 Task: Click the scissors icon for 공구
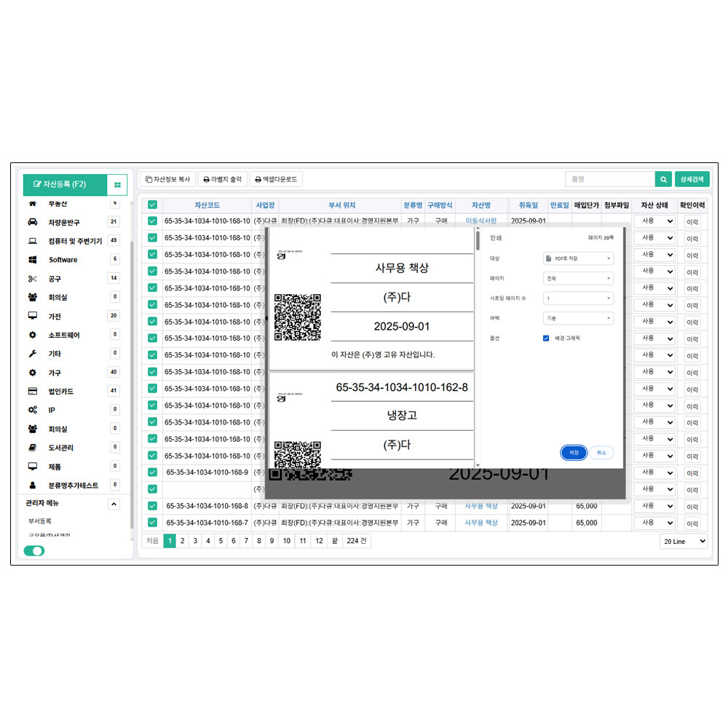pyautogui.click(x=33, y=279)
